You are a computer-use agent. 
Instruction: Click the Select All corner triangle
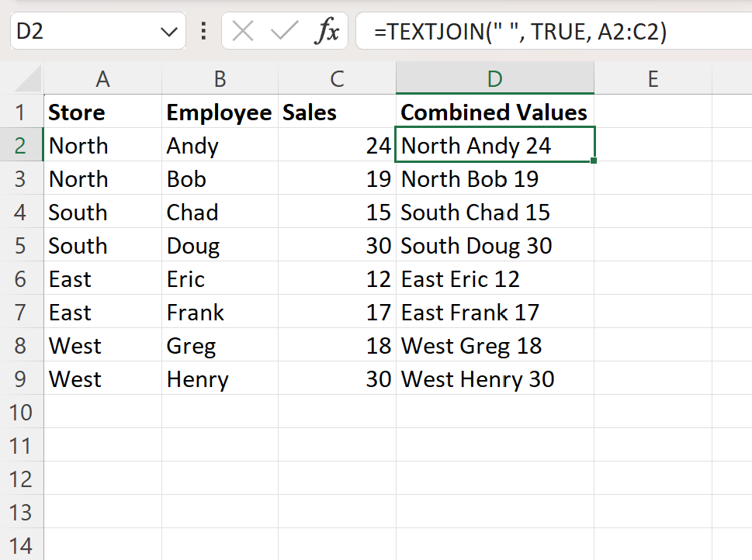28,78
